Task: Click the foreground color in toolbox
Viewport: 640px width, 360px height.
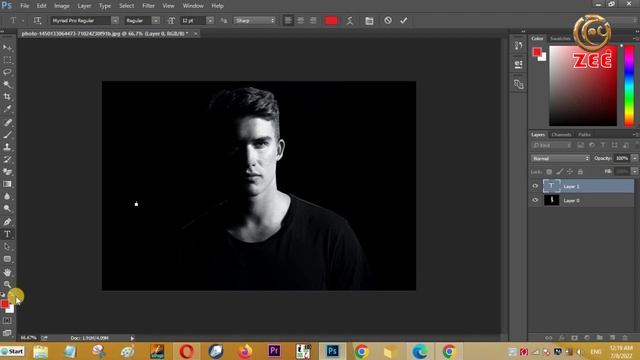Action: tap(4, 304)
